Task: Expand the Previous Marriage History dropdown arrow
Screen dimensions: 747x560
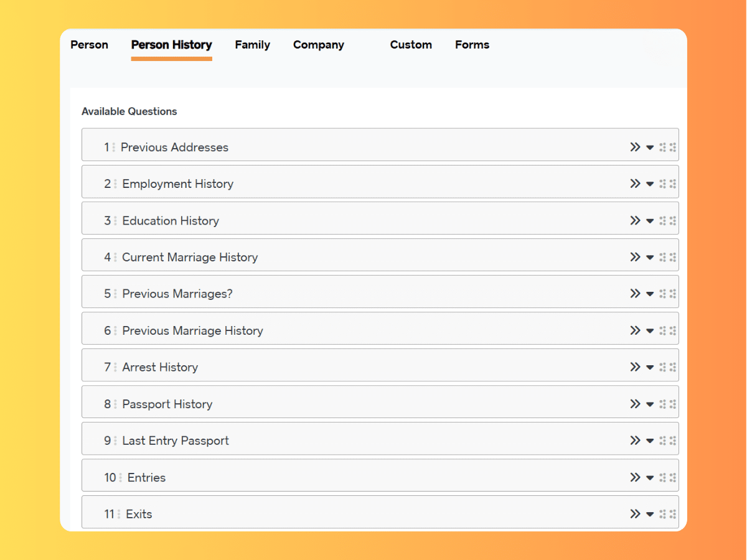Action: (650, 331)
